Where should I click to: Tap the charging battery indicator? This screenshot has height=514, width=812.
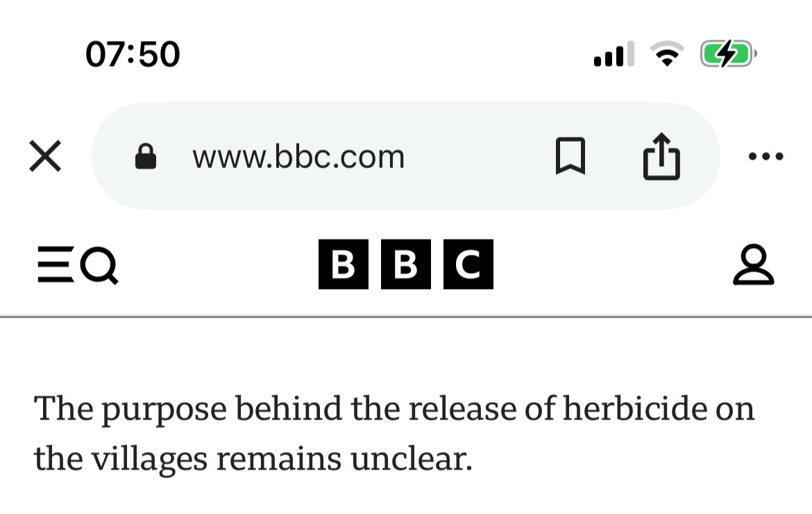(x=726, y=53)
